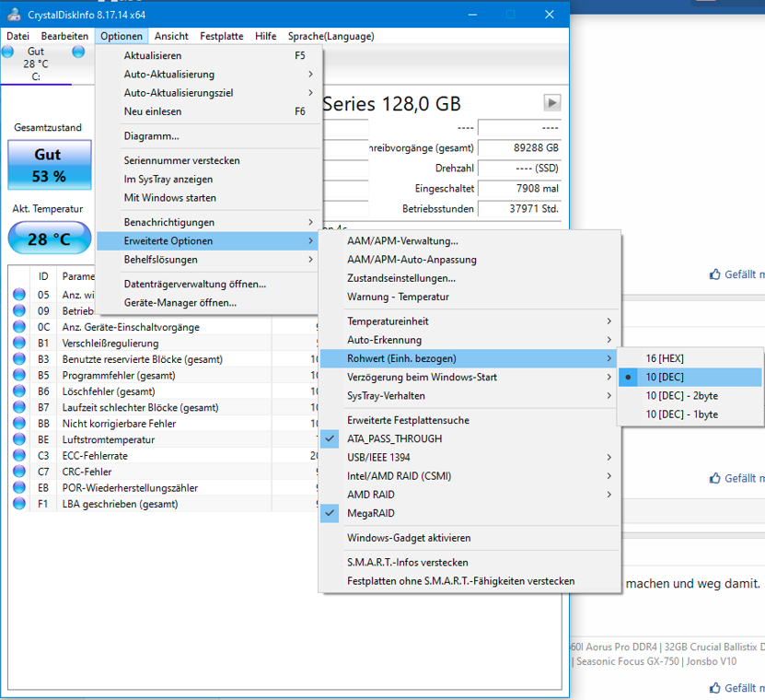The height and width of the screenshot is (700, 765).
Task: Click status orb for Benutzte reservierte Blöcke row
Action: 19,359
